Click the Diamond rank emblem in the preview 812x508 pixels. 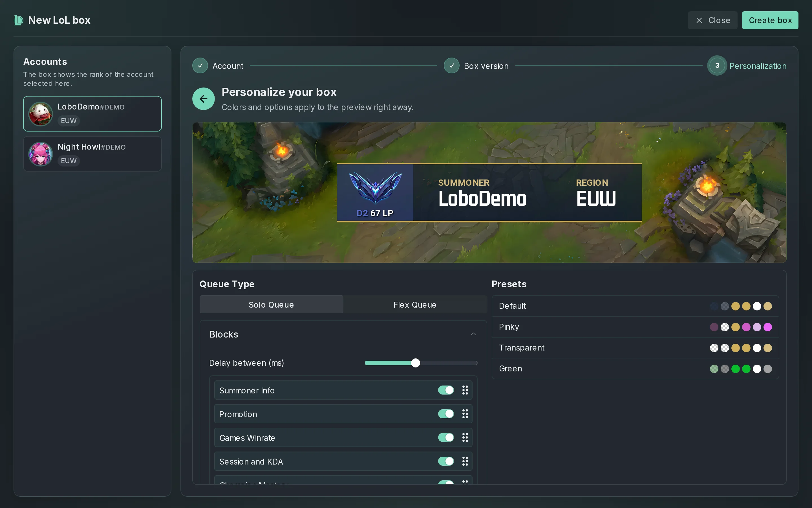point(375,188)
